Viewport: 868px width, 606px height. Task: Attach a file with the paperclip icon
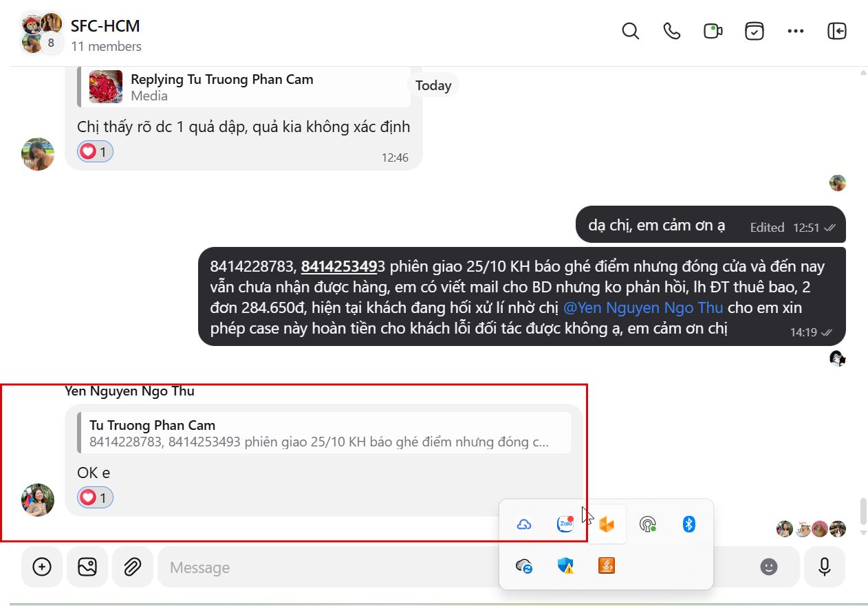[132, 567]
